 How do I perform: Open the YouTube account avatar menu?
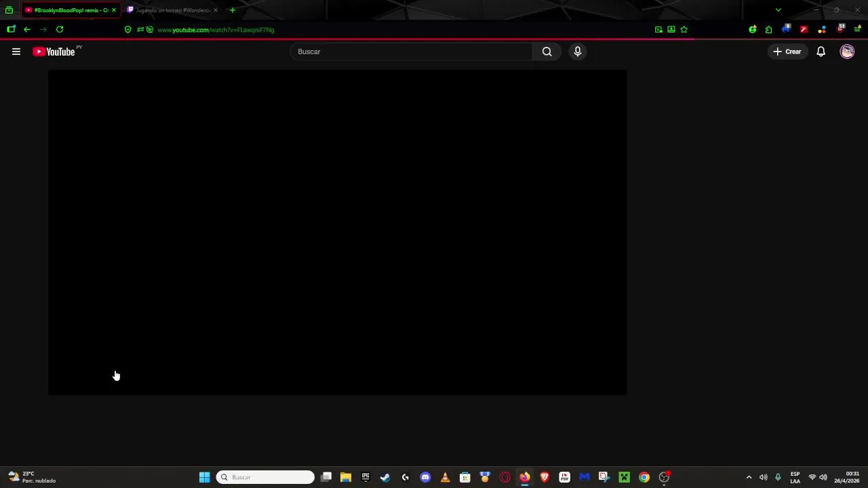847,52
